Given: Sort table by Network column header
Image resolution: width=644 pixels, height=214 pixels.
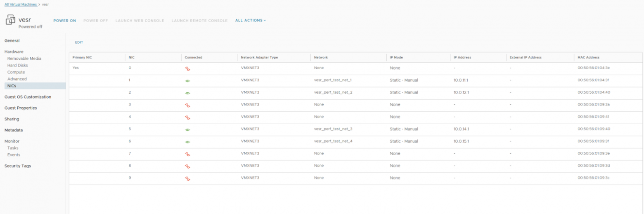Looking at the screenshot, I should pyautogui.click(x=321, y=57).
